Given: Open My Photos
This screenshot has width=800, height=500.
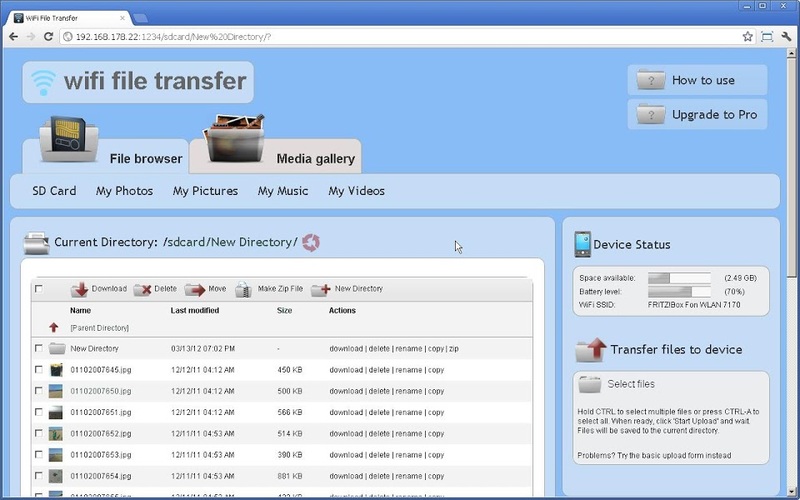Looking at the screenshot, I should coord(124,191).
